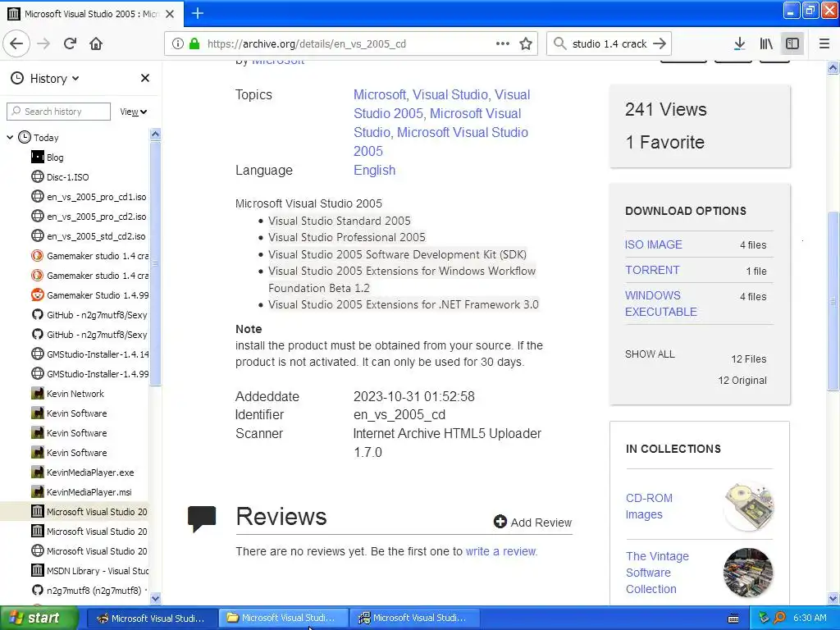Select the Microsoft Visual Studio 2005 browser tab
The image size is (840, 630).
pyautogui.click(x=92, y=14)
